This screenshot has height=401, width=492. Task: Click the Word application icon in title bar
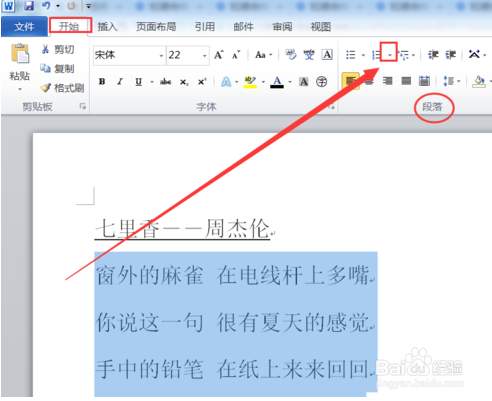coord(8,6)
